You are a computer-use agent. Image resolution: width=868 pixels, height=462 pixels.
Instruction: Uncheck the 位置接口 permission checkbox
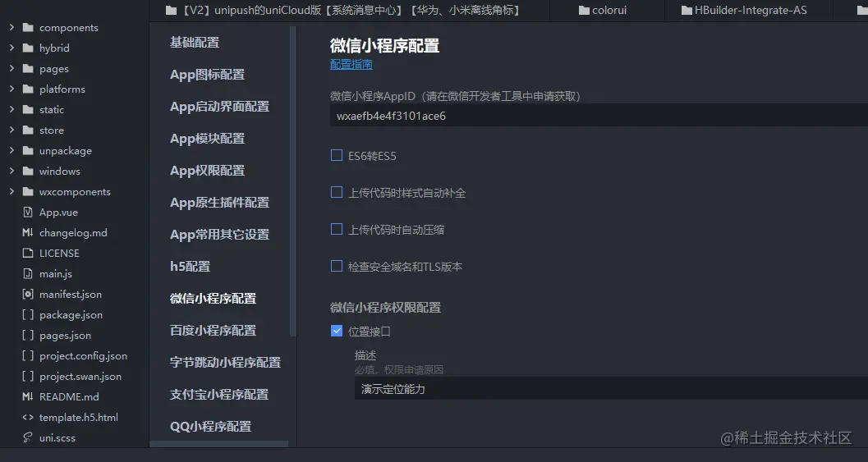pyautogui.click(x=337, y=331)
